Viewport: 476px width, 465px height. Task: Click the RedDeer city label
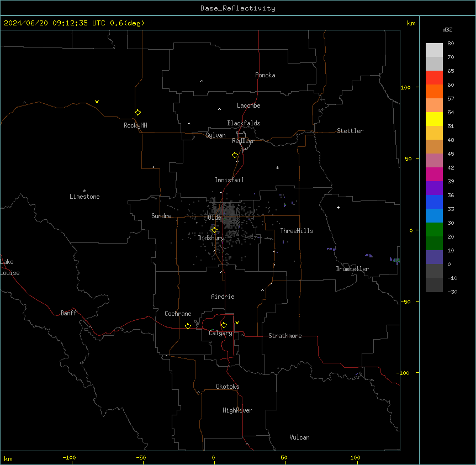(243, 141)
